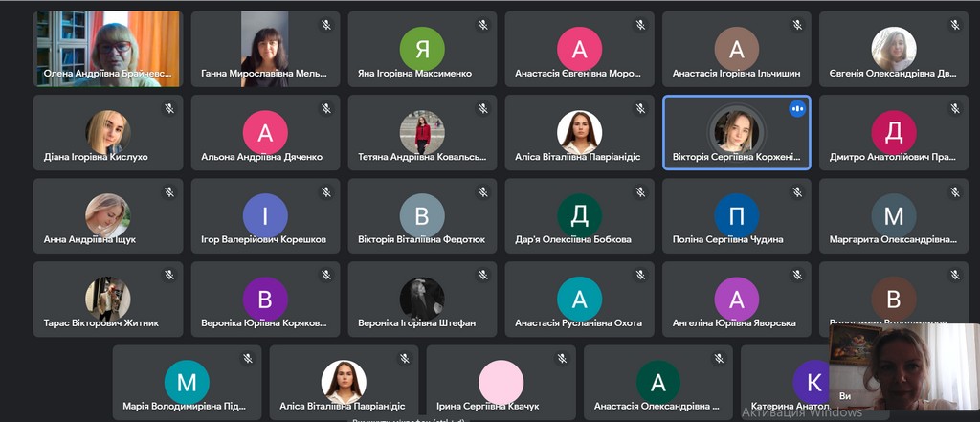Click the name label 'Анна Андріївна Іщук'
980x422 pixels.
click(90, 239)
